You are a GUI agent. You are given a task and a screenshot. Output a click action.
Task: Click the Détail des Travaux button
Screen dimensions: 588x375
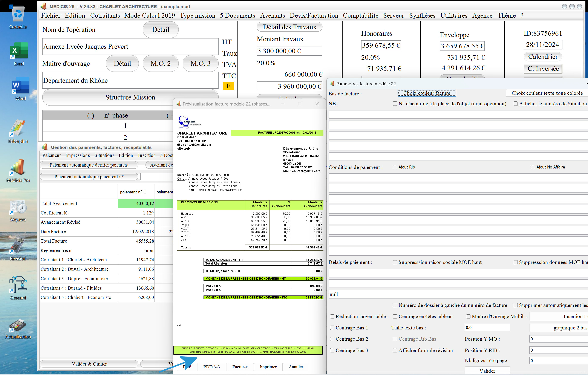point(289,27)
